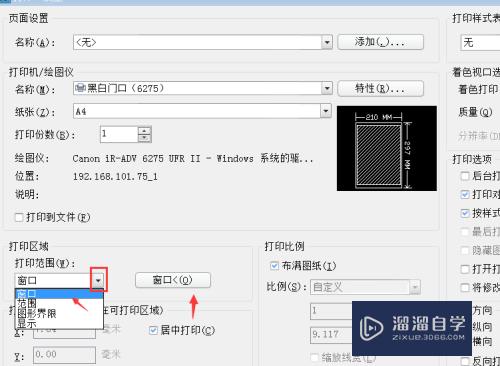
Task: Click the 窗口< window pick button
Action: [173, 280]
